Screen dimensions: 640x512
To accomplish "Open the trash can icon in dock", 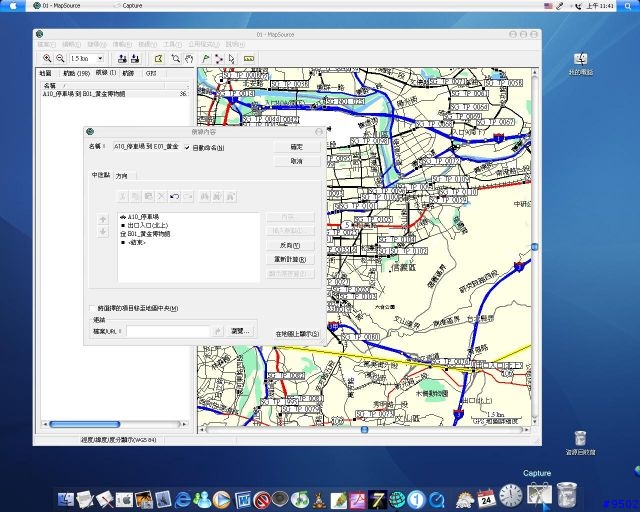I will coord(567,495).
